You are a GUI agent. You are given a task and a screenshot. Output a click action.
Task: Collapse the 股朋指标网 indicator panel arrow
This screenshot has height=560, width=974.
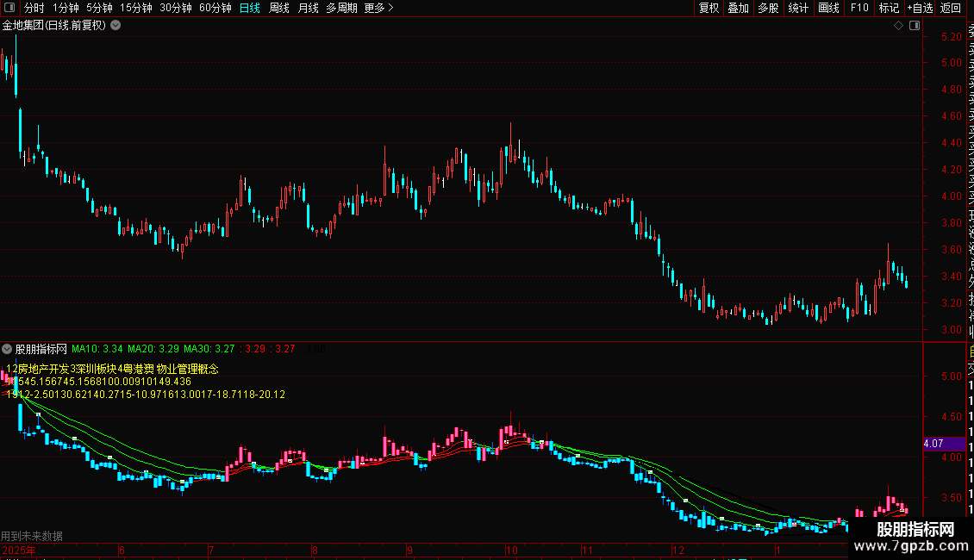tap(7, 349)
